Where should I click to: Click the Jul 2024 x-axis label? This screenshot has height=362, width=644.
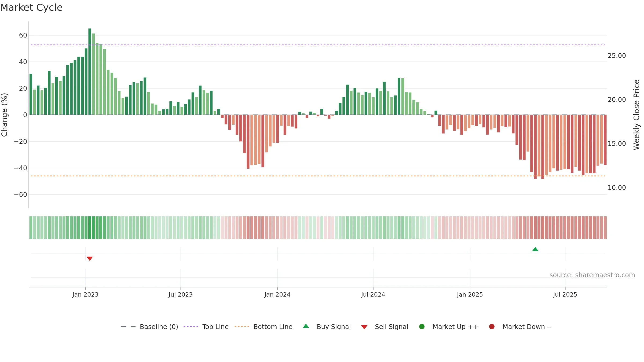click(373, 295)
